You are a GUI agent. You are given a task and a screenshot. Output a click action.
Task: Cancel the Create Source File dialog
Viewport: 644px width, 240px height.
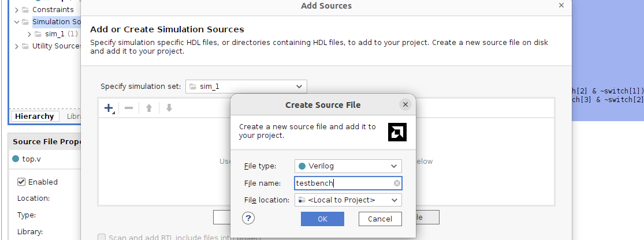380,219
